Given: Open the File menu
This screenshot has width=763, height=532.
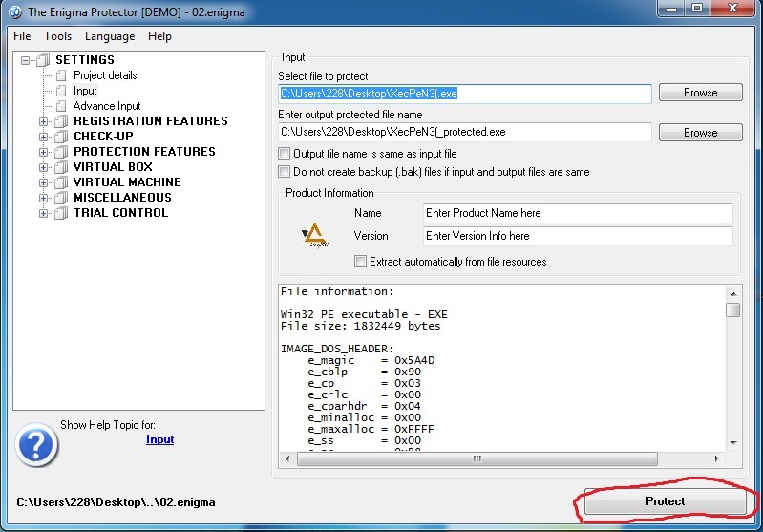Looking at the screenshot, I should (x=22, y=36).
